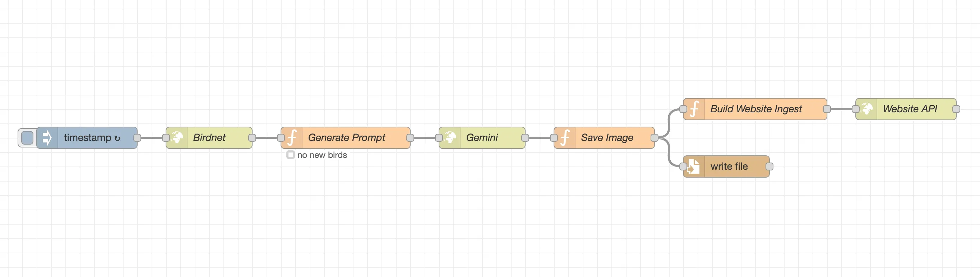The image size is (980, 277).
Task: Click the inject button on timestamp node
Action: [27, 137]
